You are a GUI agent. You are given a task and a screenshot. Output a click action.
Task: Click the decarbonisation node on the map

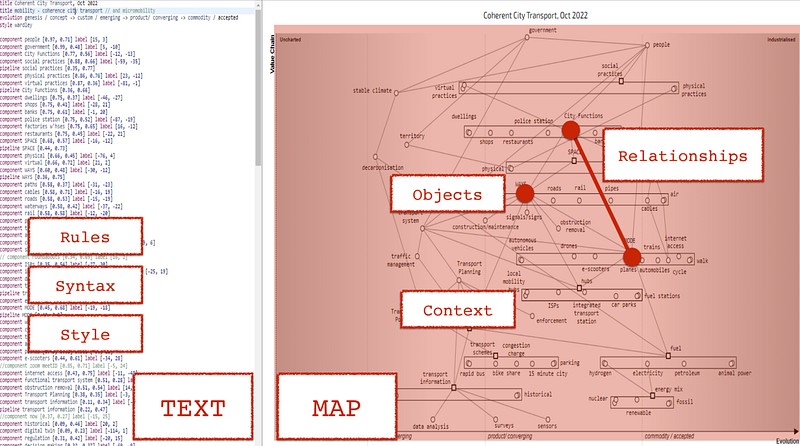[376, 157]
